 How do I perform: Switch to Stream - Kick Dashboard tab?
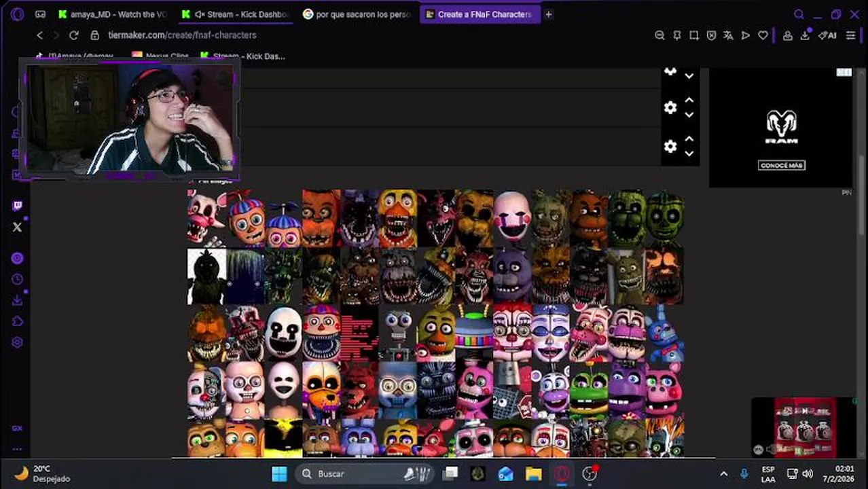[x=236, y=14]
